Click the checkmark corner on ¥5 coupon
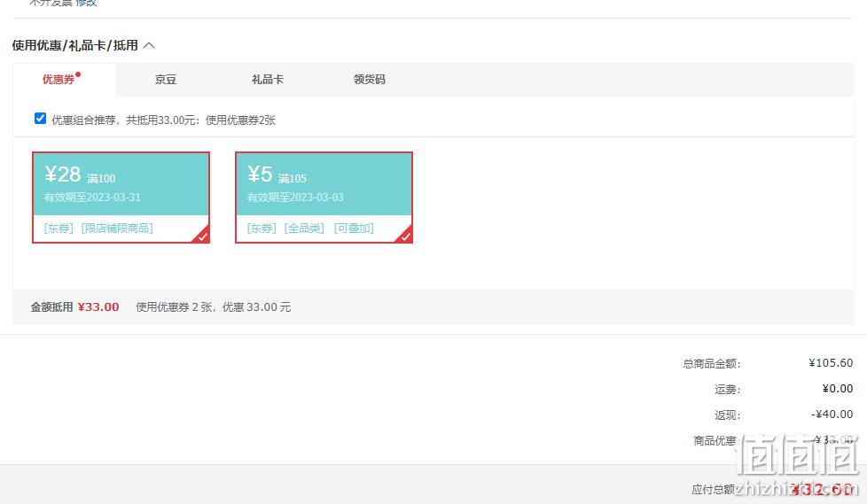The image size is (867, 504). [405, 236]
